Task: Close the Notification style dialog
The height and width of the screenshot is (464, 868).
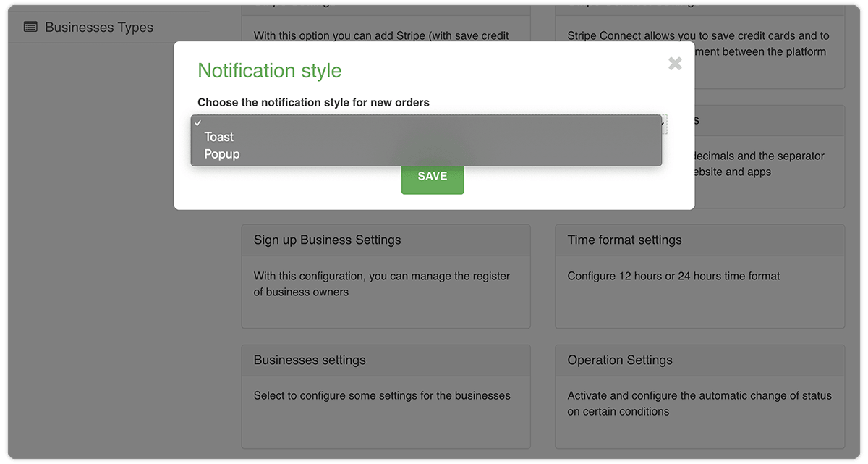Action: (675, 64)
